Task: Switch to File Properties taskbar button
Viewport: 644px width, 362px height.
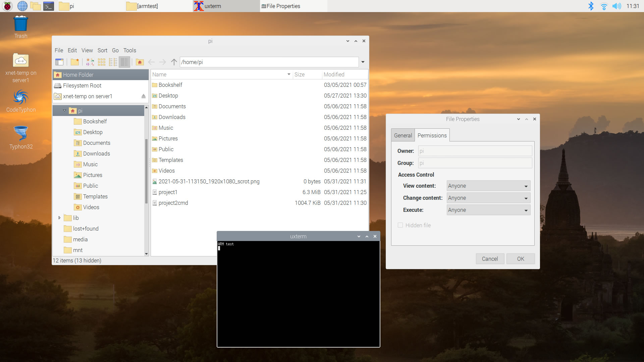Action: point(293,6)
